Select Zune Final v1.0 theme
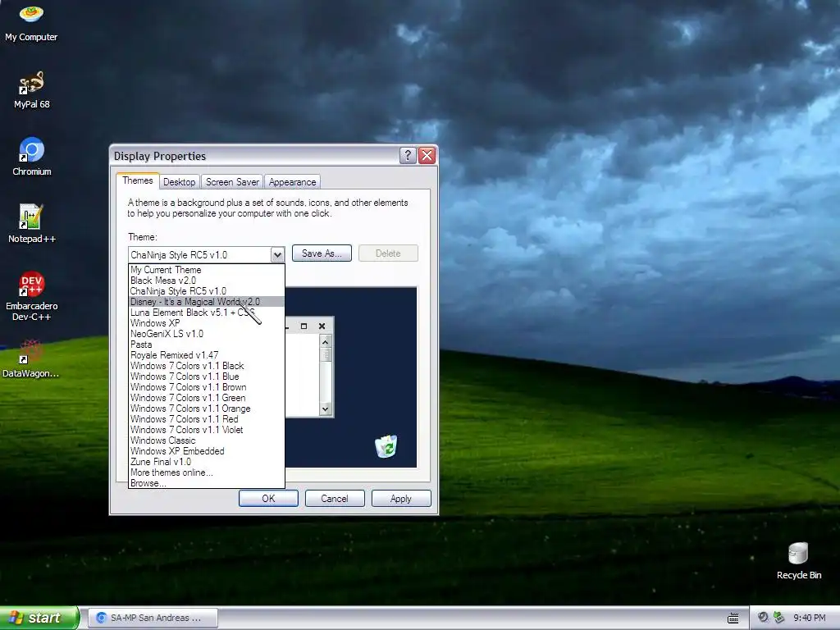This screenshot has width=840, height=630. click(x=207, y=462)
